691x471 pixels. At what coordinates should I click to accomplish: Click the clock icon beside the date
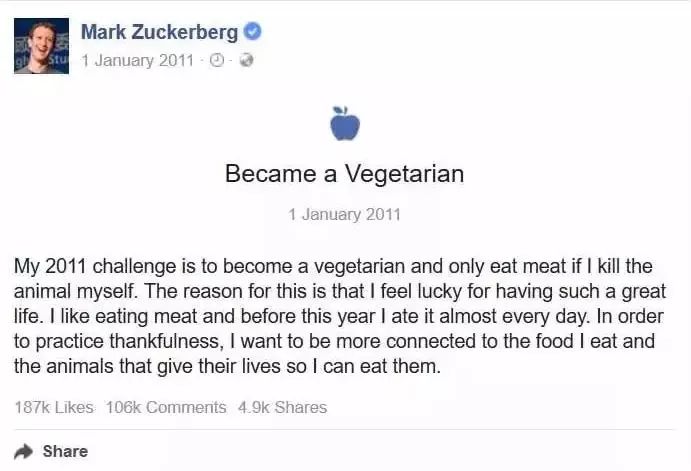216,60
